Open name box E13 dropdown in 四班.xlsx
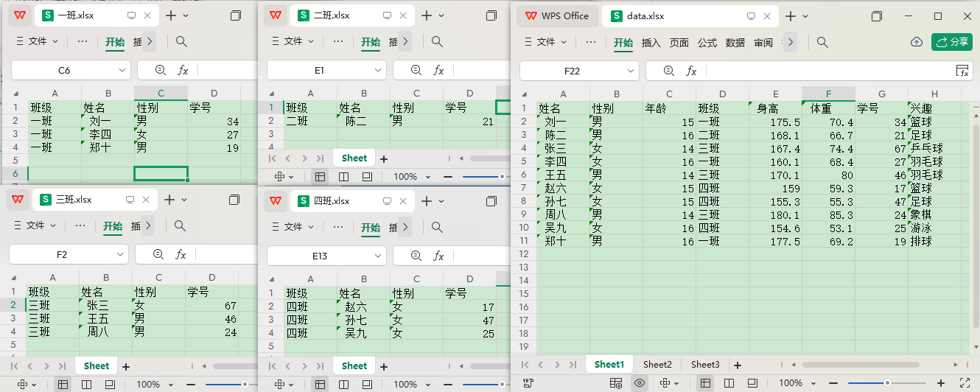 coord(377,256)
